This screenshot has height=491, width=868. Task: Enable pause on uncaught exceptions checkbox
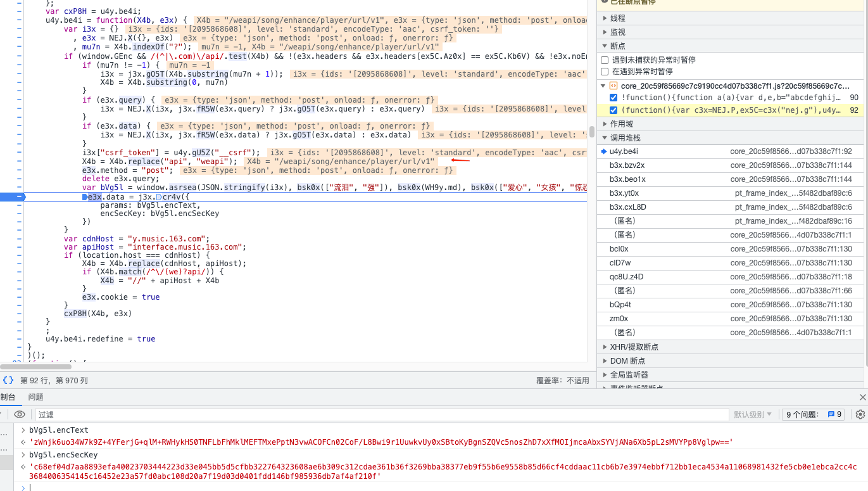coord(605,60)
